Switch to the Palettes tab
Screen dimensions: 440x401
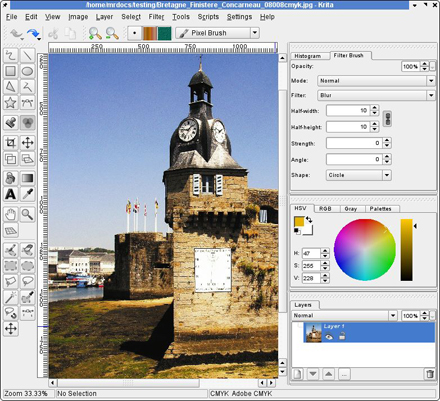click(380, 209)
